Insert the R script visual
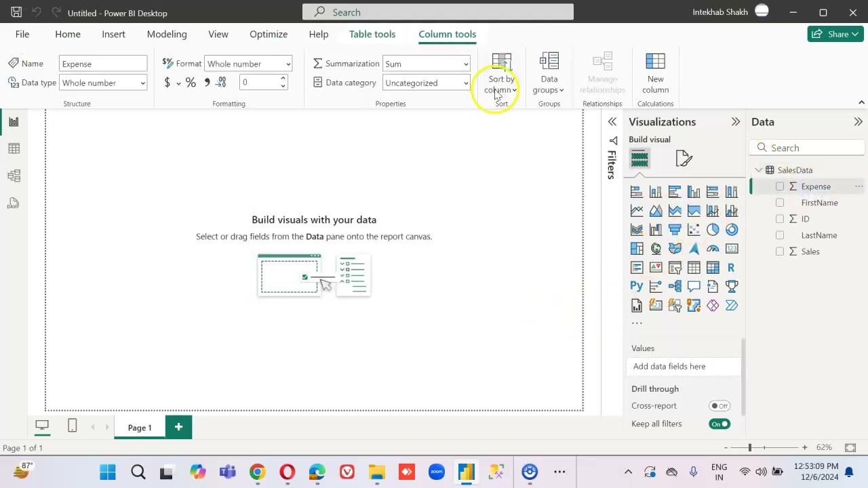This screenshot has height=488, width=868. coord(732,268)
